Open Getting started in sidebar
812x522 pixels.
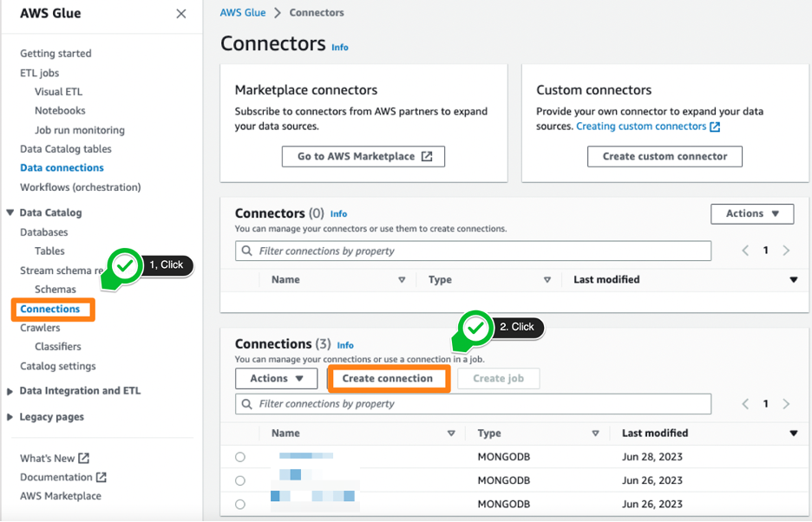click(56, 54)
